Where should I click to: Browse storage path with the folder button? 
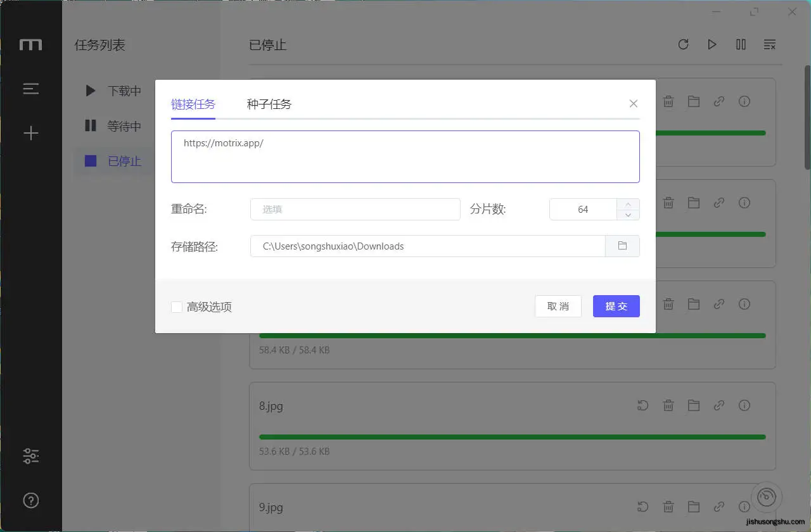(x=622, y=246)
